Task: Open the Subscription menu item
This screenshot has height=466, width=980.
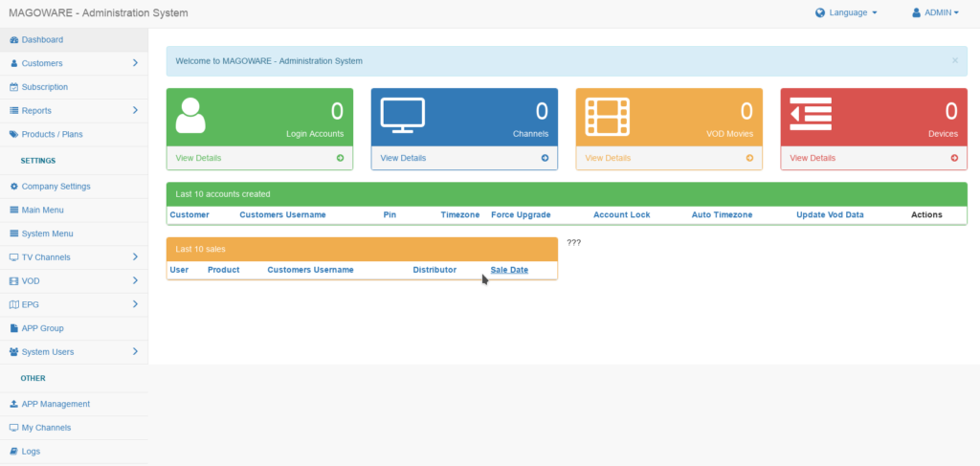Action: pos(44,87)
